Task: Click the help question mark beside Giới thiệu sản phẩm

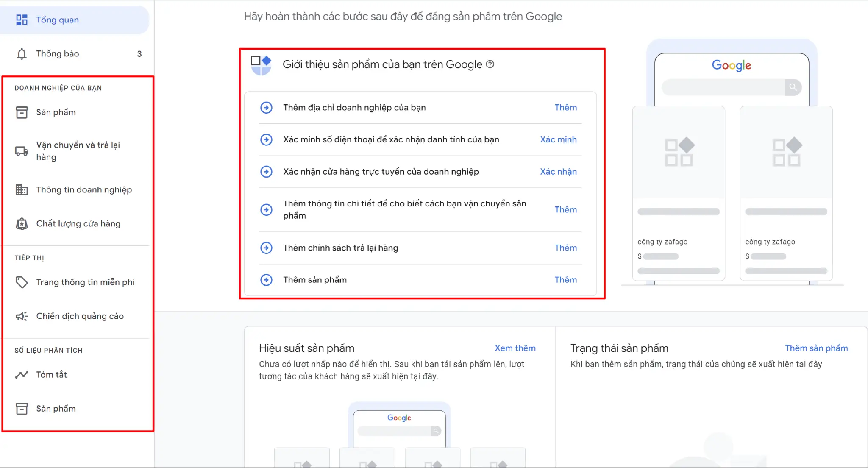Action: (490, 64)
